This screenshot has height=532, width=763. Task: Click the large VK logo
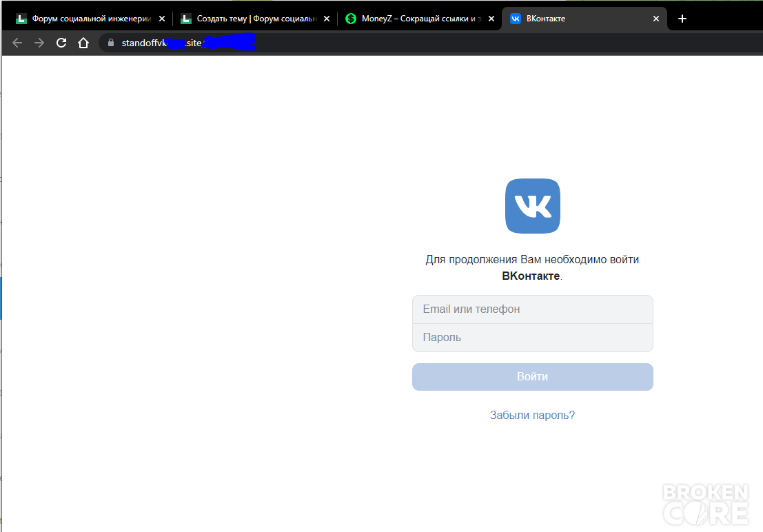(532, 206)
